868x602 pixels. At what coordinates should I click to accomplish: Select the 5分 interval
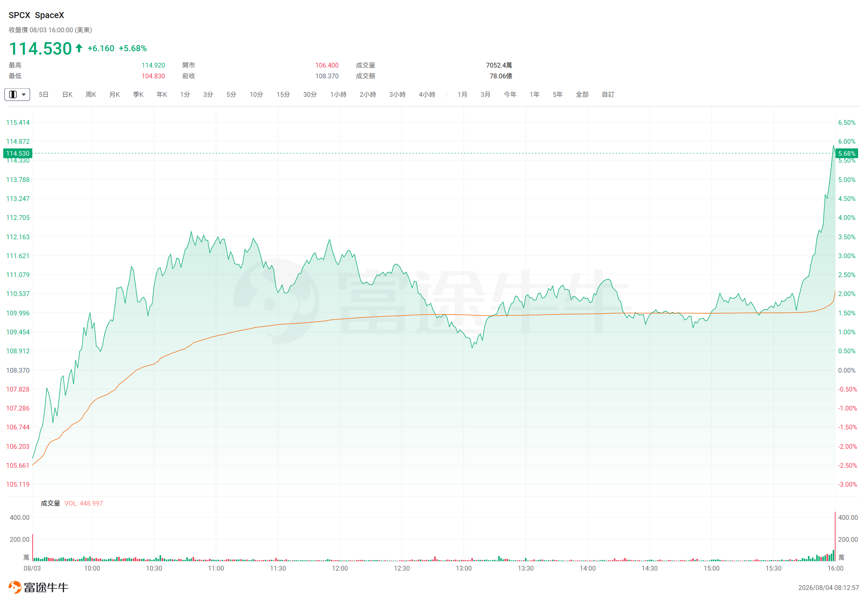click(231, 95)
